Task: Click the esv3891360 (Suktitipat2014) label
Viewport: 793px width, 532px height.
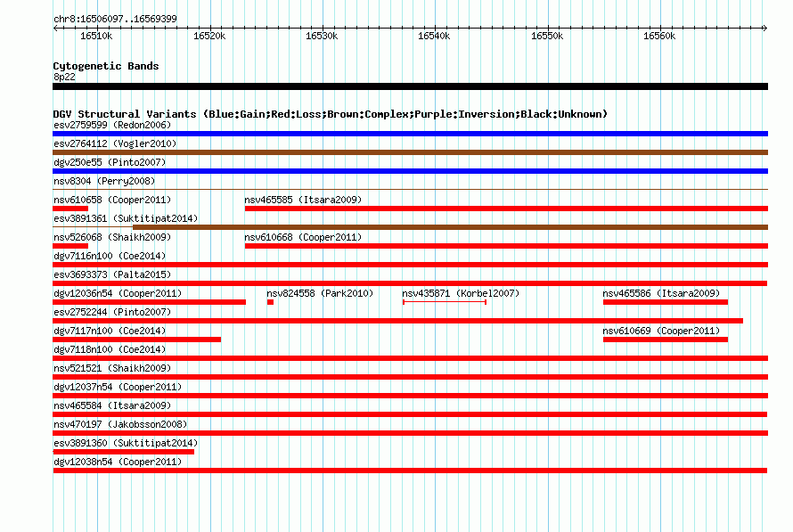Action: pyautogui.click(x=126, y=443)
